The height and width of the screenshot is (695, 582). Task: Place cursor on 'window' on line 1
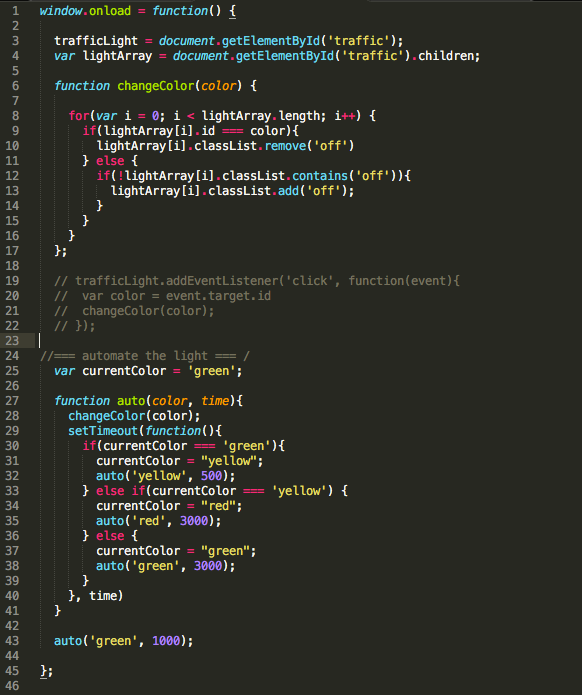pyautogui.click(x=61, y=11)
